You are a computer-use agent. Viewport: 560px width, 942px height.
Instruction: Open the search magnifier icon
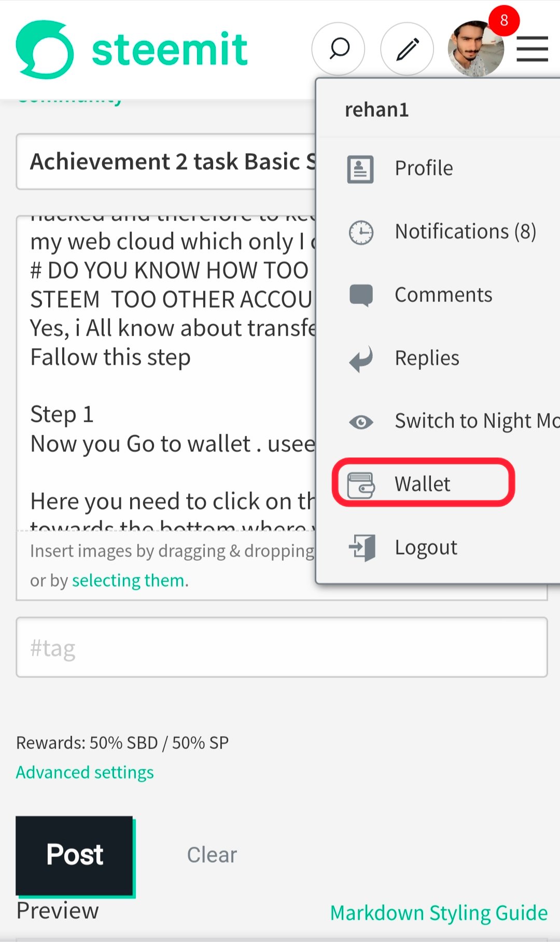338,49
